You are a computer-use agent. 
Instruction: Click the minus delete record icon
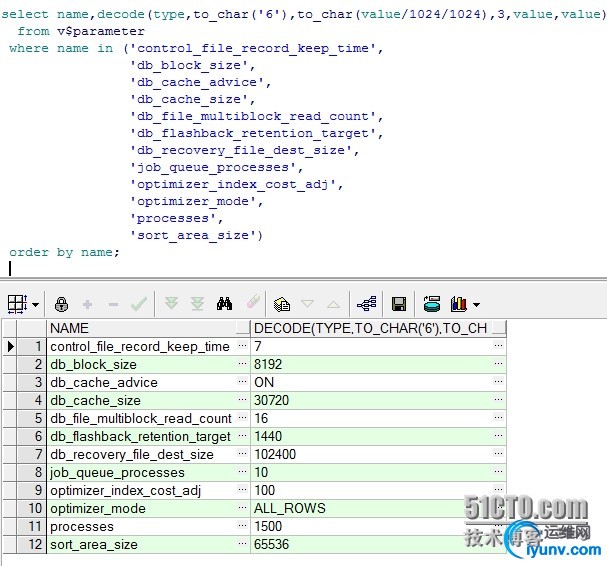(x=113, y=305)
